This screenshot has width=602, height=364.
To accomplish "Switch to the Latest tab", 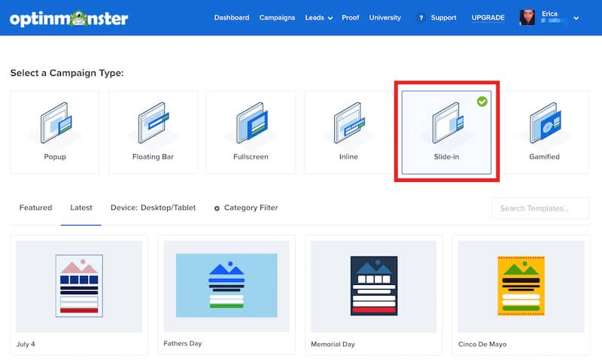I will 81,208.
